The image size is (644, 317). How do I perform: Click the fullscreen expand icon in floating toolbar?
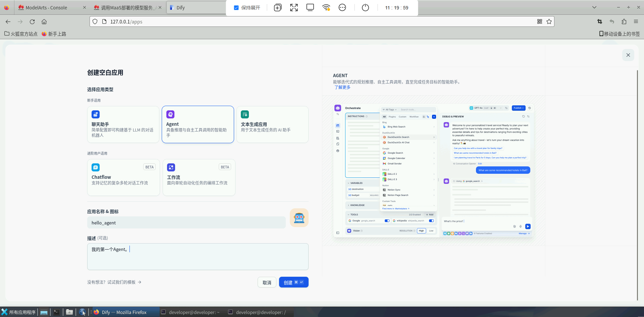coord(294,8)
